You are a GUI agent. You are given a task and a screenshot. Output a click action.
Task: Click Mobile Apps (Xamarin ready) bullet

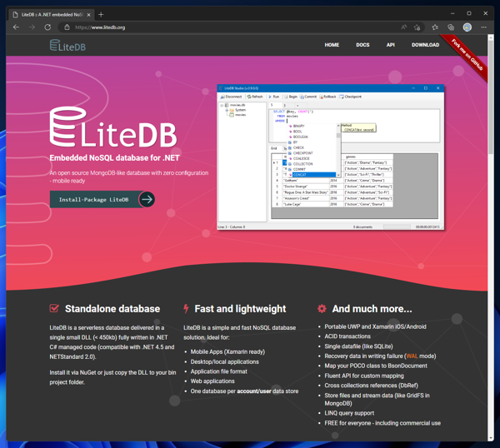227,351
